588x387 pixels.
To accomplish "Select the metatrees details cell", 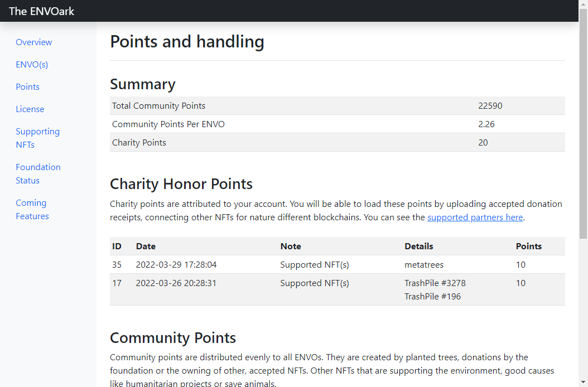I will (x=424, y=265).
